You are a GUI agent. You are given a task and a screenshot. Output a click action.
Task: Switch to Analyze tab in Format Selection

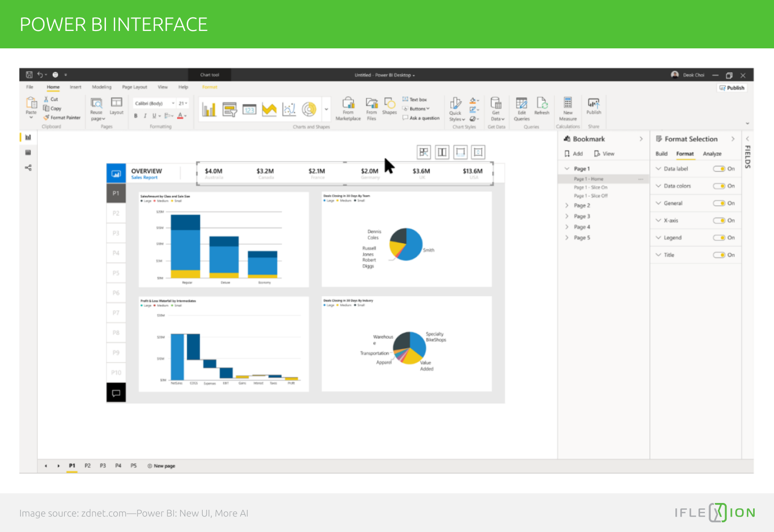coord(712,154)
